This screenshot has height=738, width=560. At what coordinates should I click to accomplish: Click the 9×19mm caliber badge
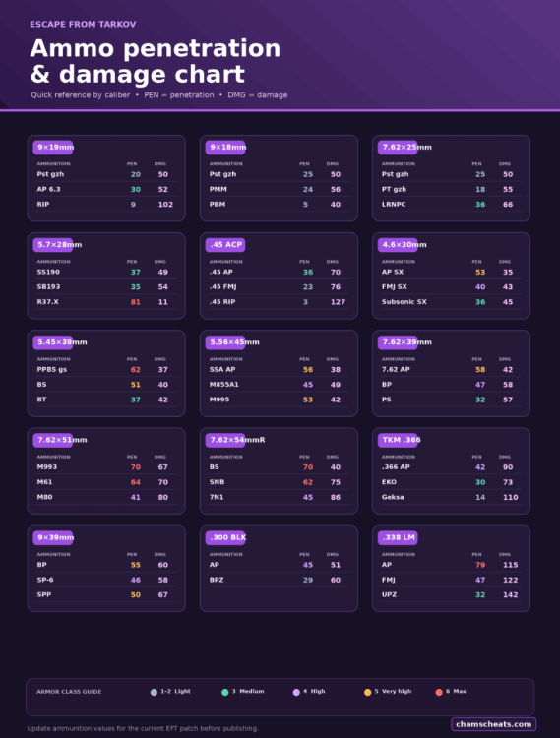tap(53, 148)
